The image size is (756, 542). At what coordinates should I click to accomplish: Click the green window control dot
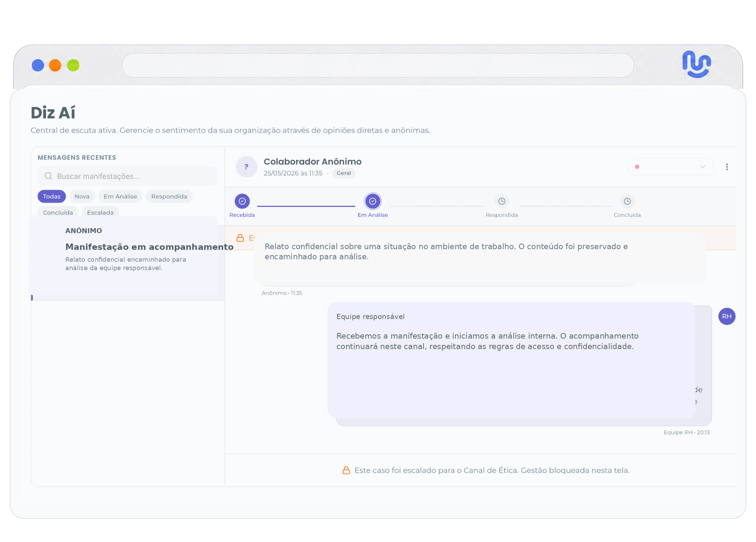tap(73, 65)
